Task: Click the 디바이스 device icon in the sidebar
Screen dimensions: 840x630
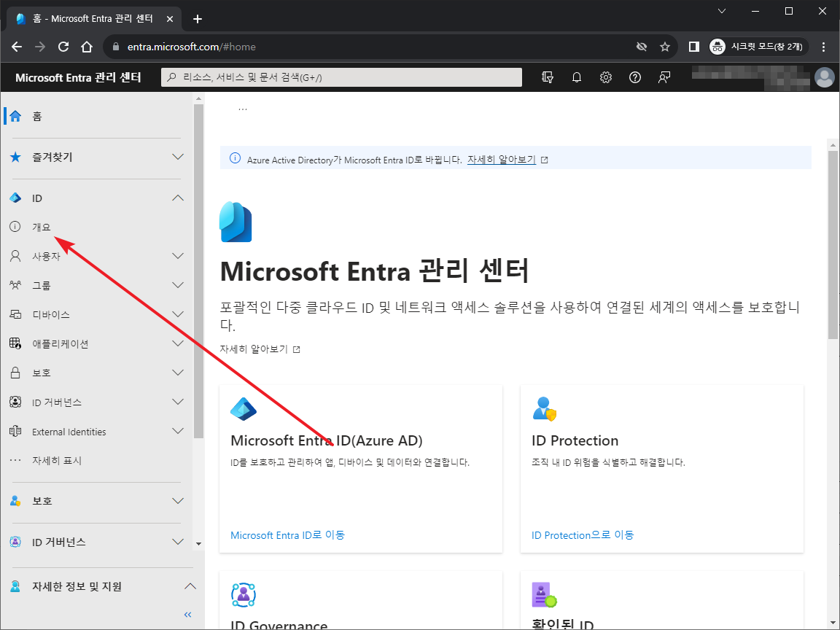Action: pos(15,314)
